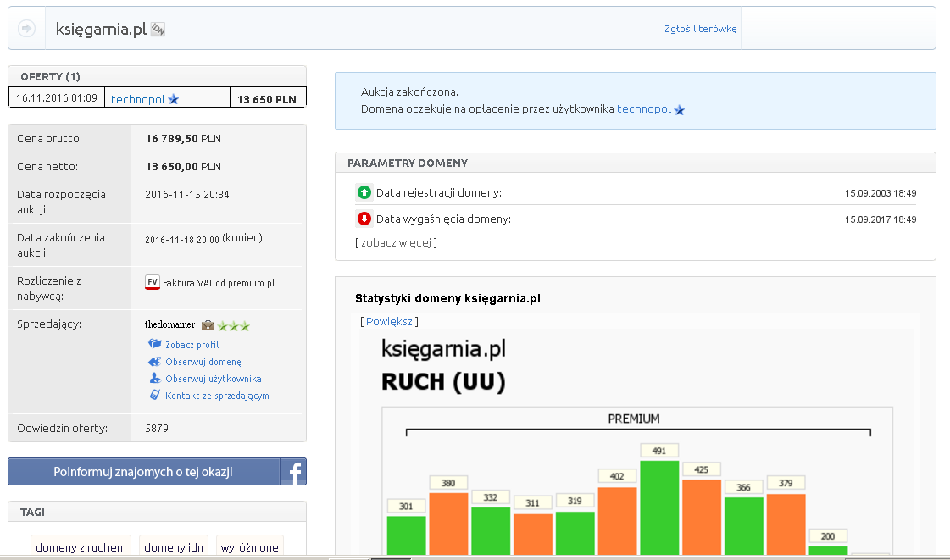The image size is (950, 560).
Task: Open technopol bidder profile in offers table
Action: click(137, 99)
